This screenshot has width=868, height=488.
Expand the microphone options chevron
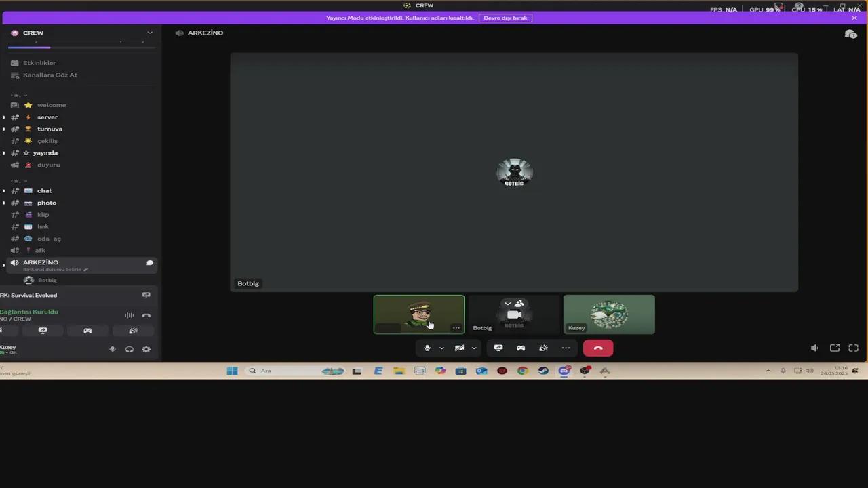click(x=441, y=348)
